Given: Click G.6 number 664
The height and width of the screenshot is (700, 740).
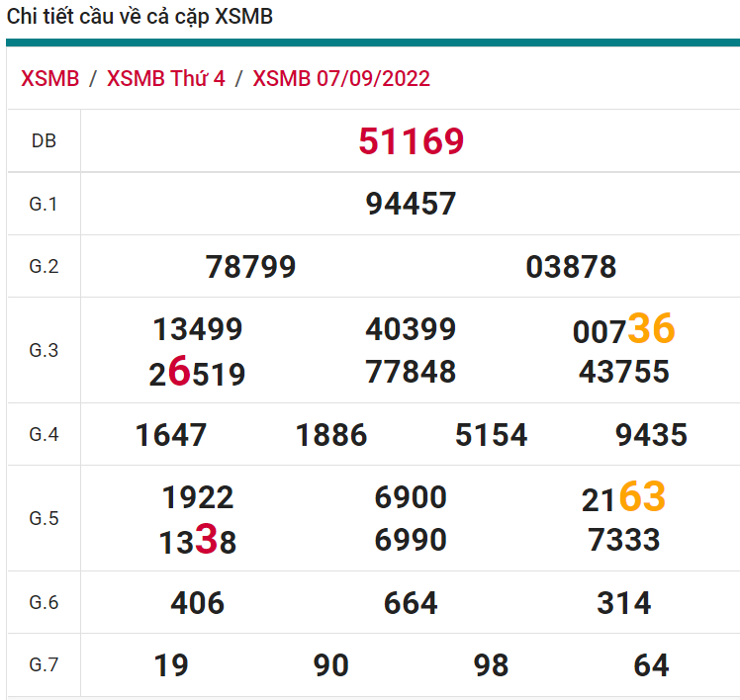Looking at the screenshot, I should [x=411, y=603].
